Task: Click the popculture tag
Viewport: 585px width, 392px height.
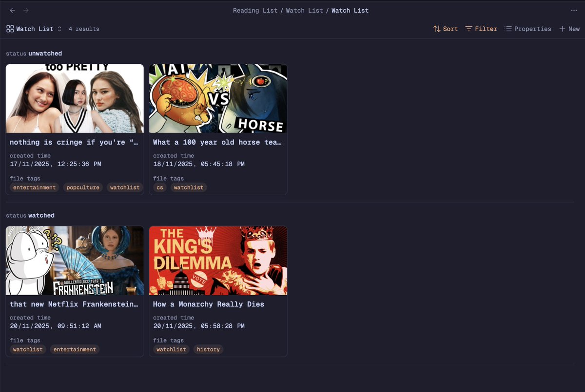Action: click(83, 187)
